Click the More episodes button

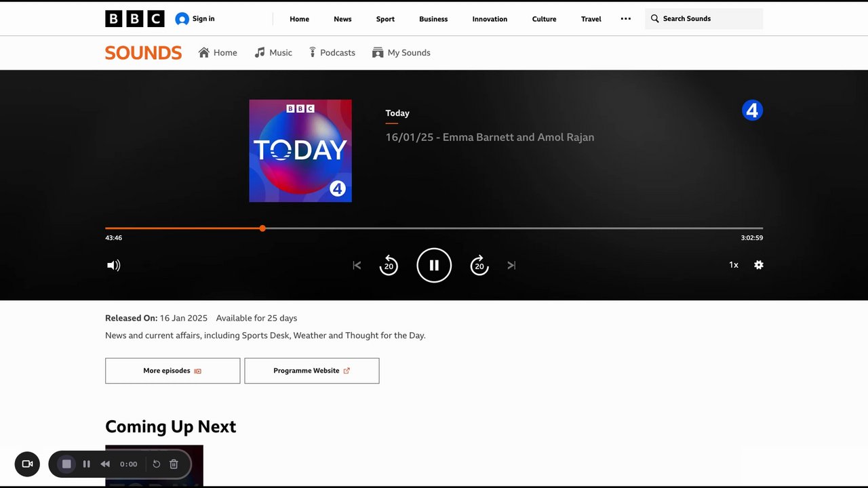[173, 371]
